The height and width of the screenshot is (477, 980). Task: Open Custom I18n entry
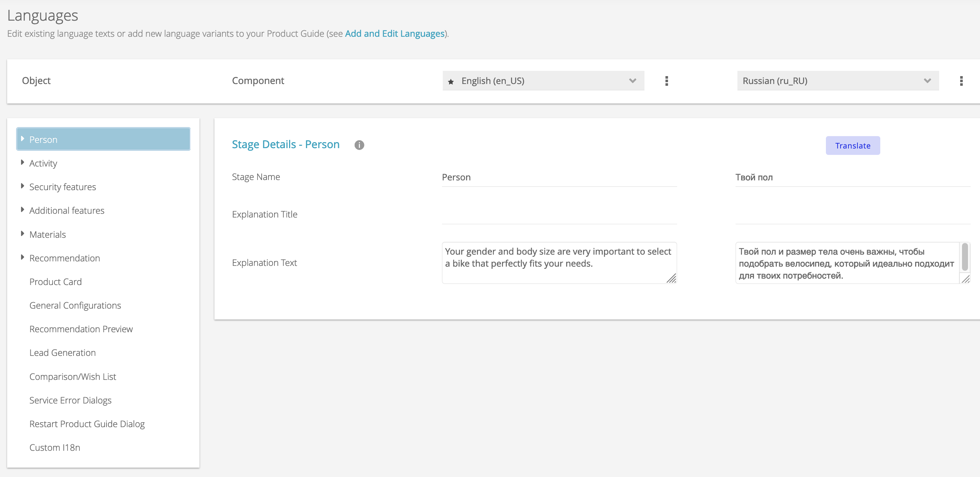55,447
